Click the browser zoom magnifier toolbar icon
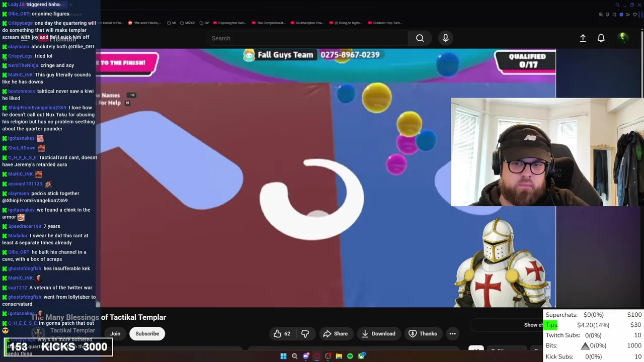Image resolution: width=644 pixels, height=362 pixels. 601,15
